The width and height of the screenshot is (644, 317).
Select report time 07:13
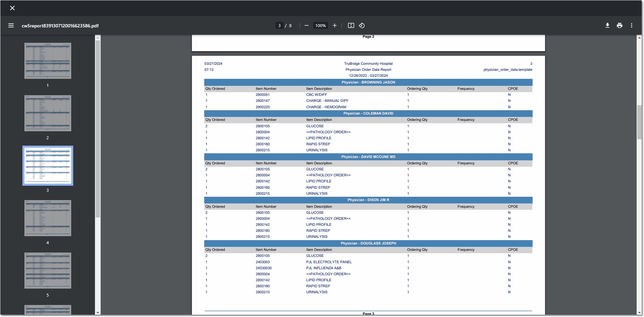point(209,69)
